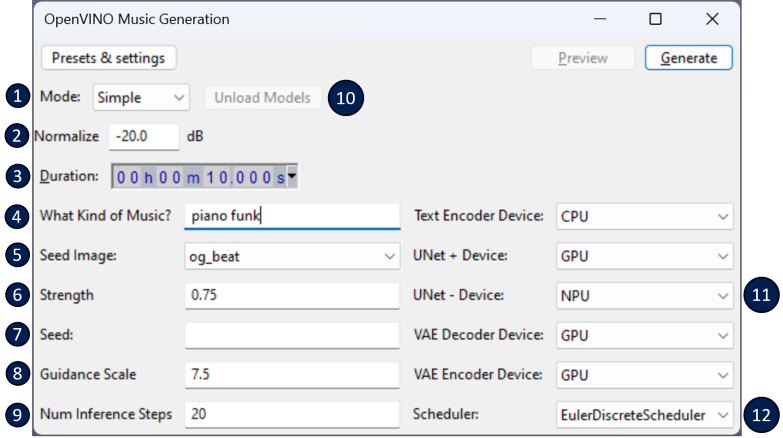Expand the UNet - Device dropdown
The image size is (783, 438).
[x=643, y=295]
